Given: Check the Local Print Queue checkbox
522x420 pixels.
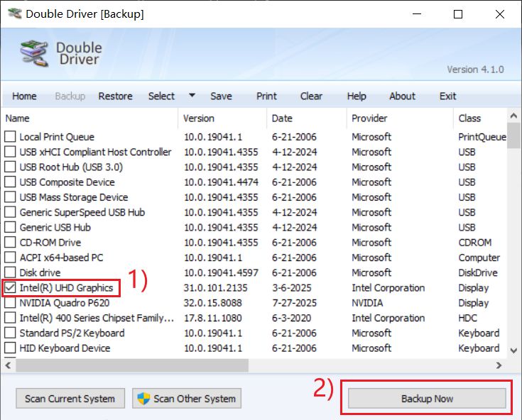Looking at the screenshot, I should [10, 137].
